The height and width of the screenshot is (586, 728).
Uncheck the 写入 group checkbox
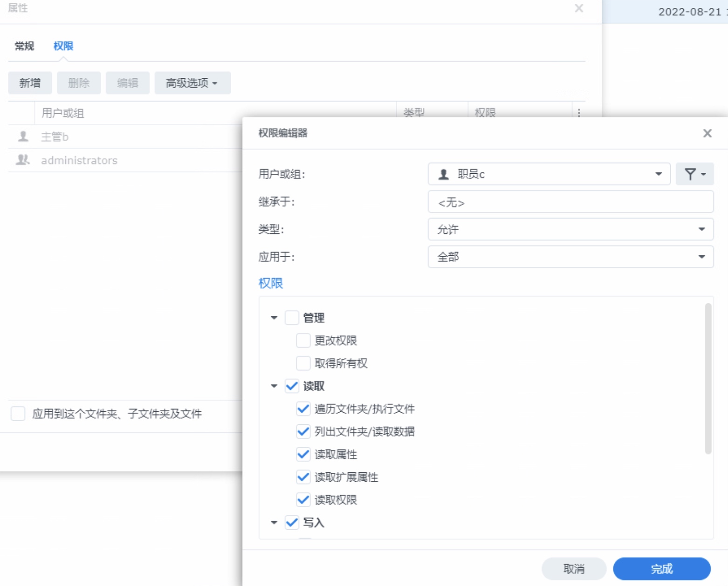coord(292,523)
